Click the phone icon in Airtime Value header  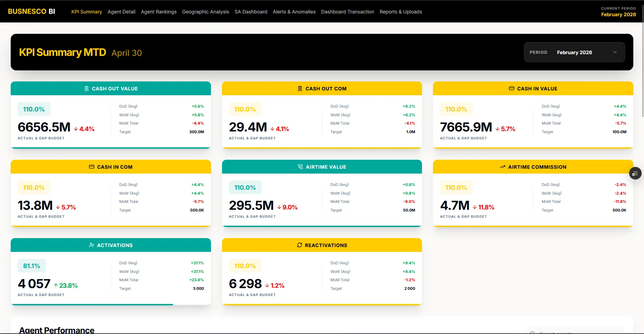pos(300,167)
